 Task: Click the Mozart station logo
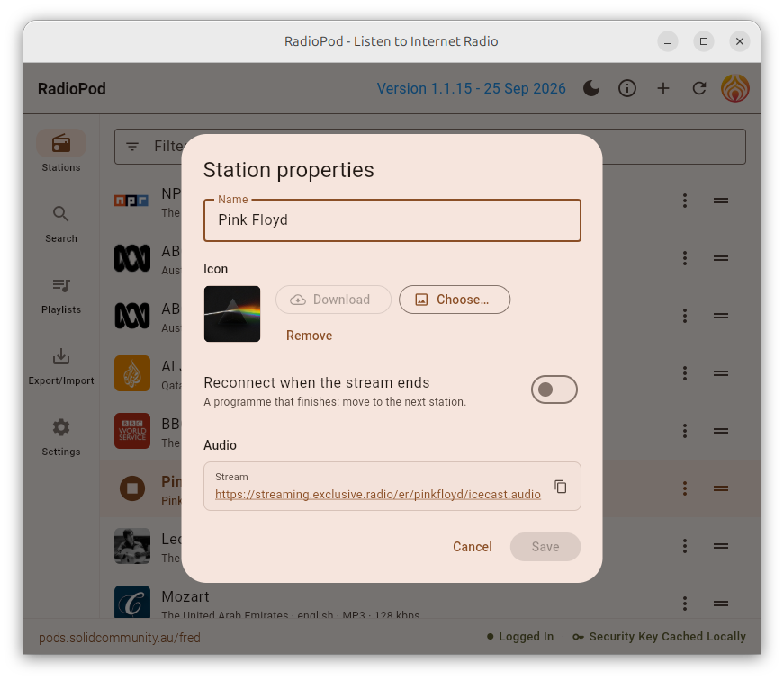132,602
